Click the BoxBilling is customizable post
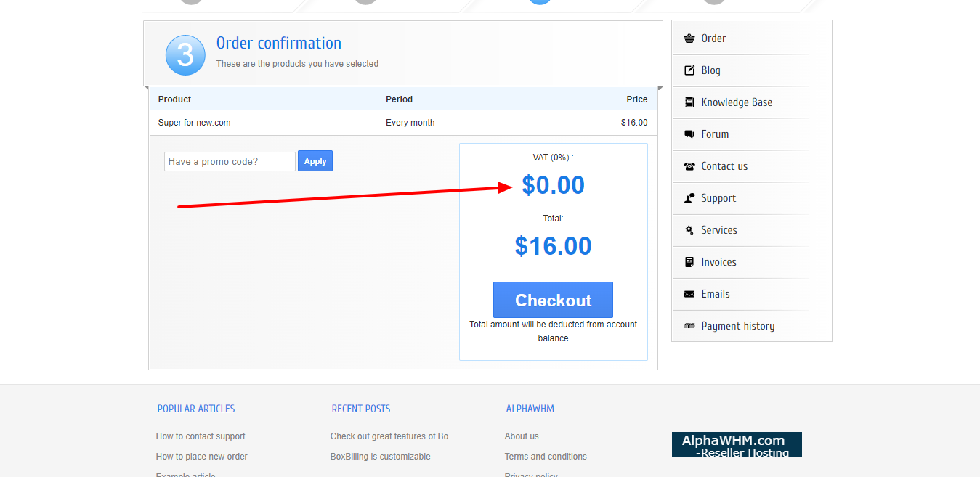Image resolution: width=980 pixels, height=477 pixels. 380,456
